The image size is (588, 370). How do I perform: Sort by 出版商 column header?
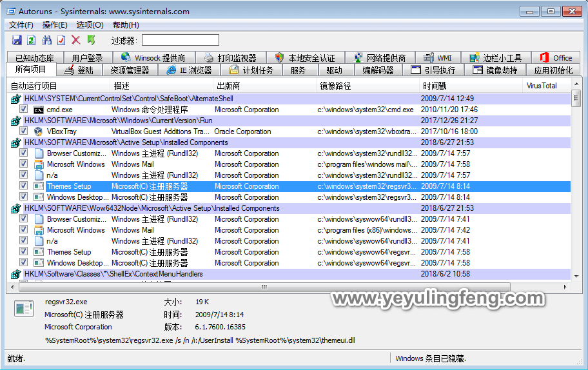tap(265, 86)
